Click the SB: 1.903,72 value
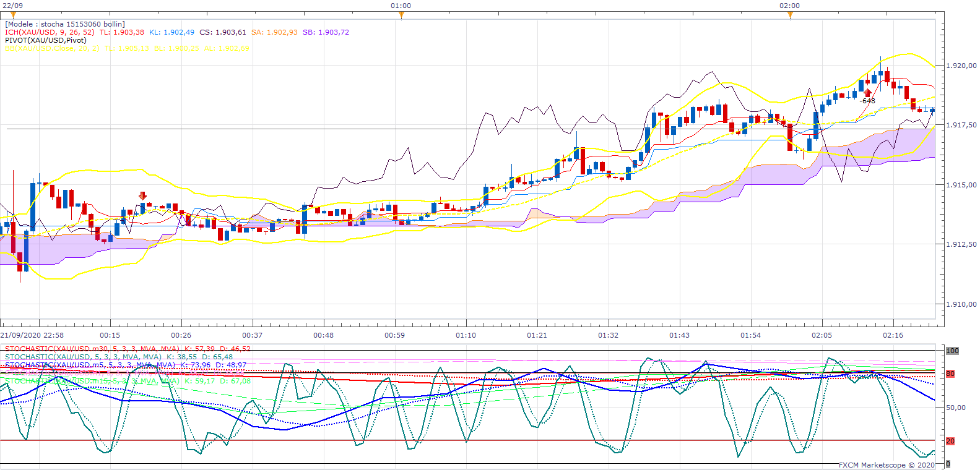The height and width of the screenshot is (470, 980). tap(326, 32)
